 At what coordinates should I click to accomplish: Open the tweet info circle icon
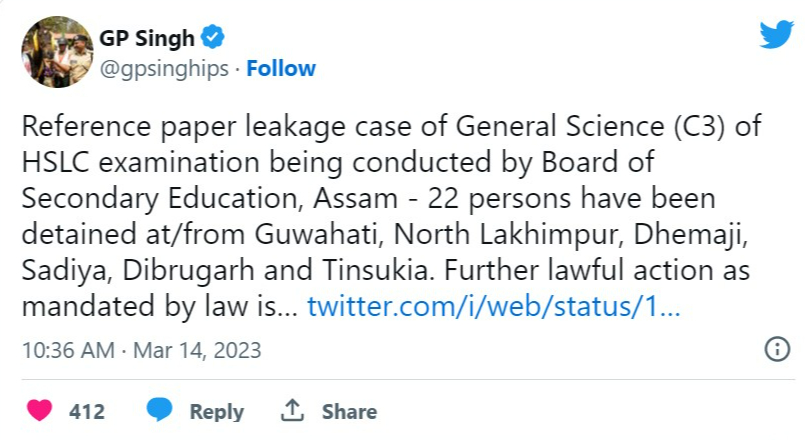[x=776, y=349]
